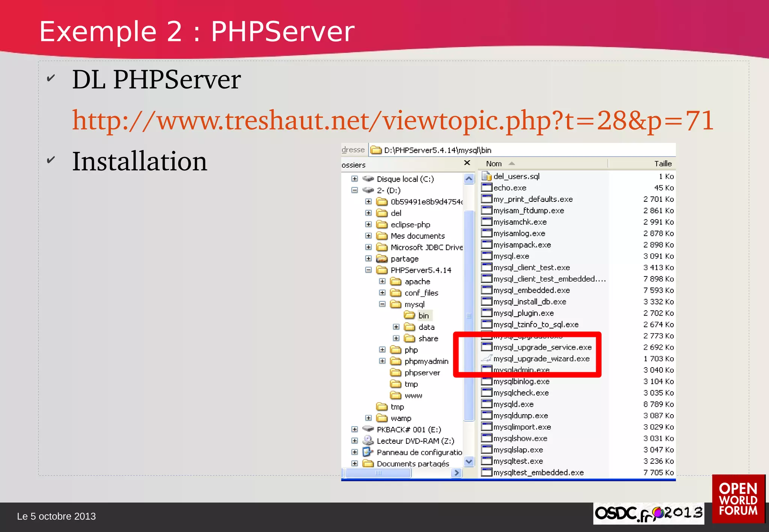This screenshot has height=532, width=769.
Task: Expand the PKBACK# 001 (E:) drive
Action: click(x=354, y=429)
